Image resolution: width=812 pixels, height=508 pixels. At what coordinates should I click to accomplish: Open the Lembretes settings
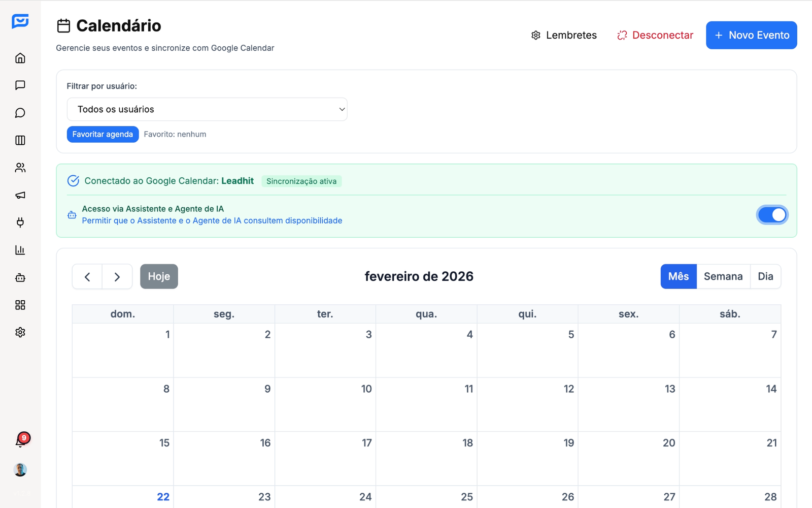tap(563, 35)
